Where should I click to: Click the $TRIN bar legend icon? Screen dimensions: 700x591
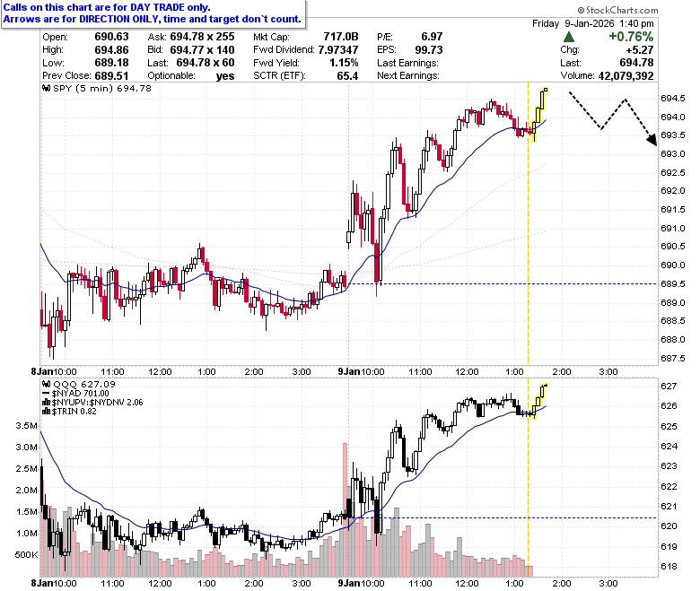[46, 412]
